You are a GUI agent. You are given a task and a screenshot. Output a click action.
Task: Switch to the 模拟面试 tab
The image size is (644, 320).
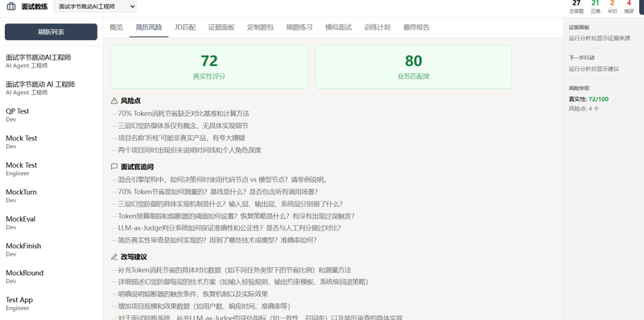338,27
